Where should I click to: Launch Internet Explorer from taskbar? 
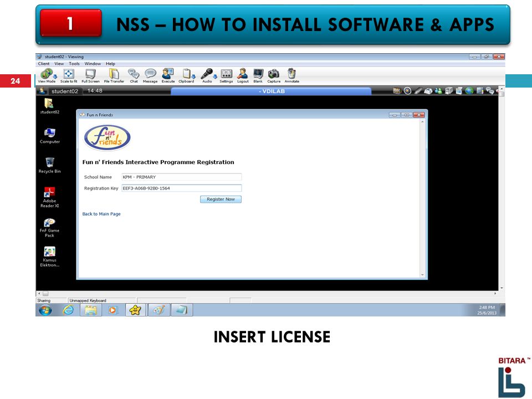click(68, 310)
